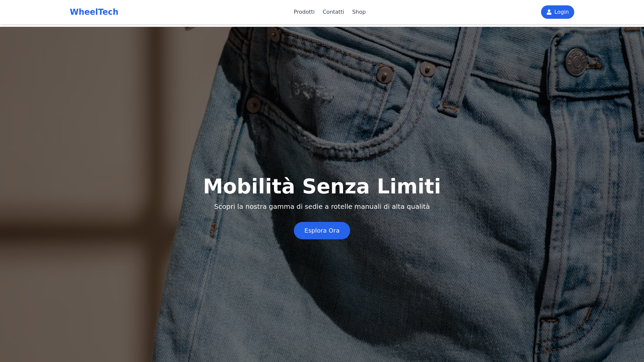Image resolution: width=644 pixels, height=362 pixels.
Task: Click the Mobilità Senza Limiti heading
Action: tap(322, 186)
